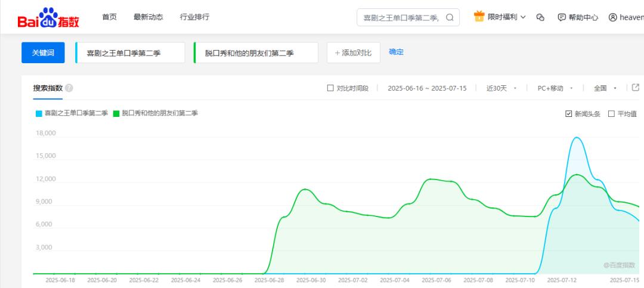
Task: Click the Baidu Index logo
Action: coord(48,17)
